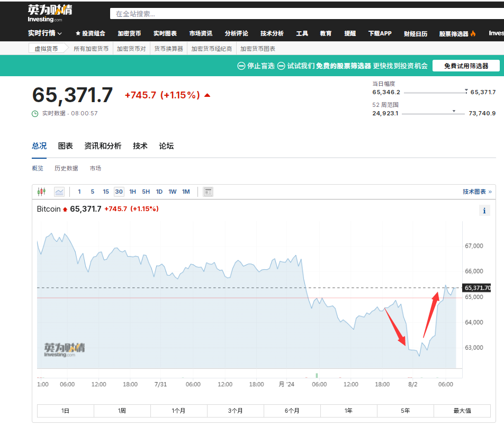
Task: Click the fire icon beside 股票筛选器
Action: (x=473, y=33)
